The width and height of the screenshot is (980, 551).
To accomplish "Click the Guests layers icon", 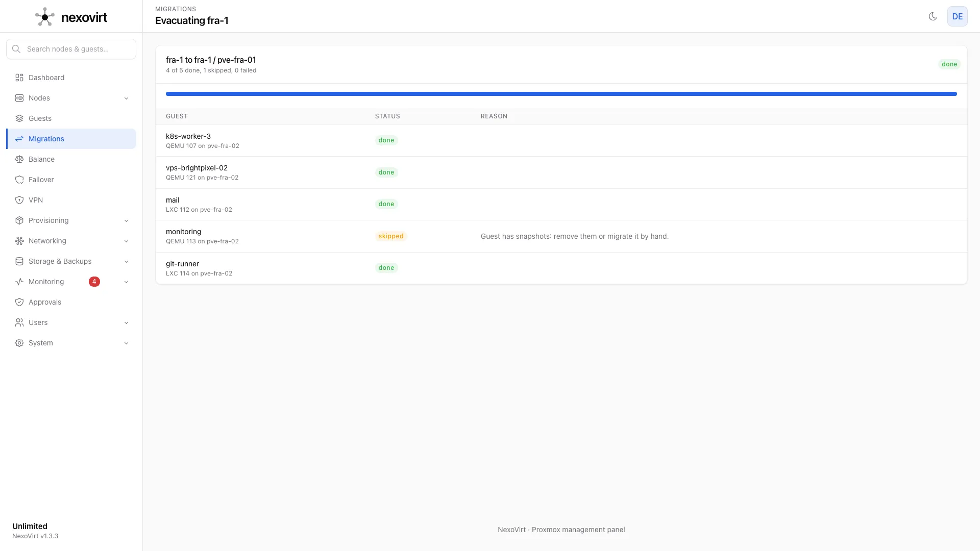I will coord(19,118).
